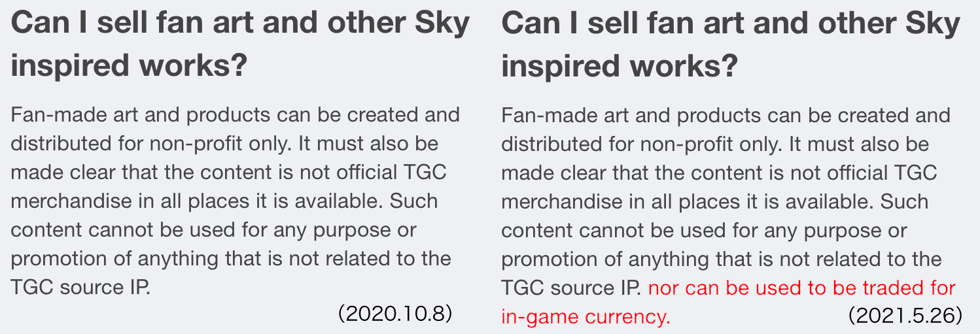
Task: Select the (2020.10.8) date label
Action: coord(396,314)
